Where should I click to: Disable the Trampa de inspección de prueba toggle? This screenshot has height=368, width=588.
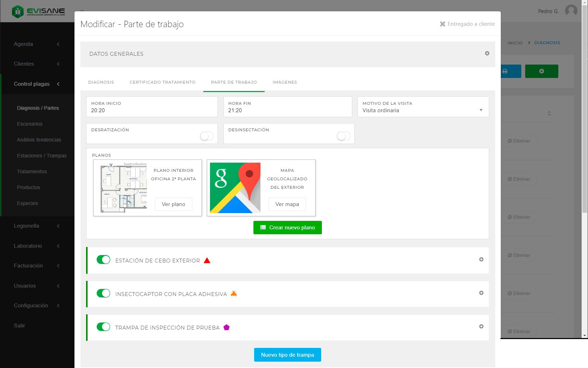(x=103, y=327)
